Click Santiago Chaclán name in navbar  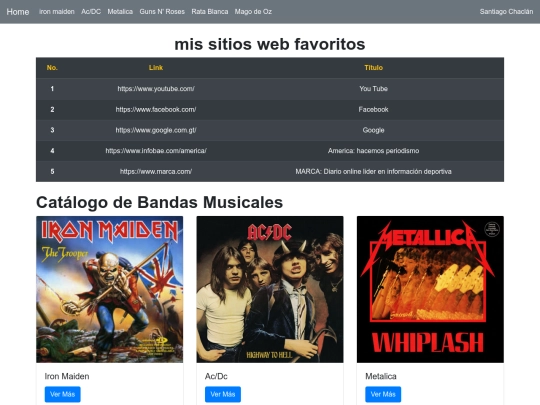point(506,12)
